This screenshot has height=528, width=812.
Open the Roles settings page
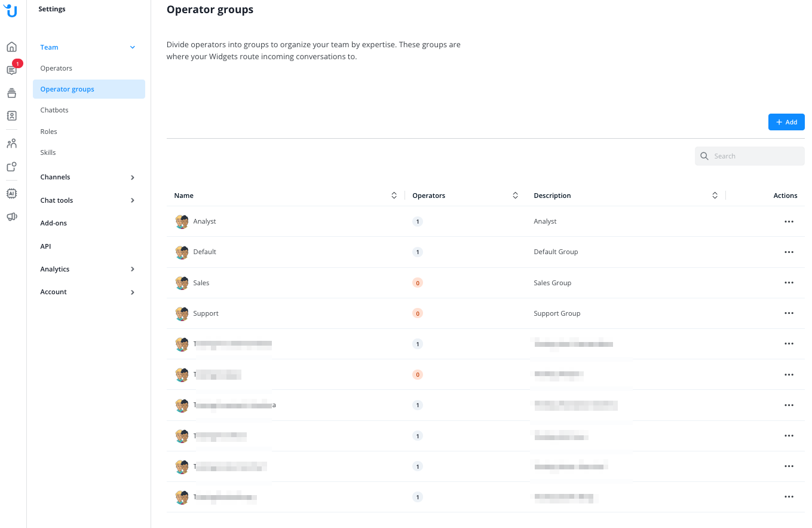pos(49,132)
